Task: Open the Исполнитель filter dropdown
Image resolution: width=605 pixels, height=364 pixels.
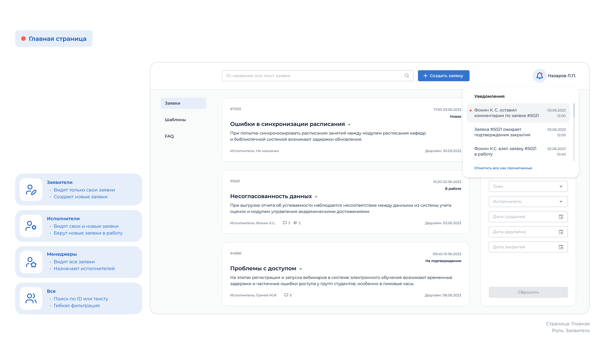Action: 528,202
